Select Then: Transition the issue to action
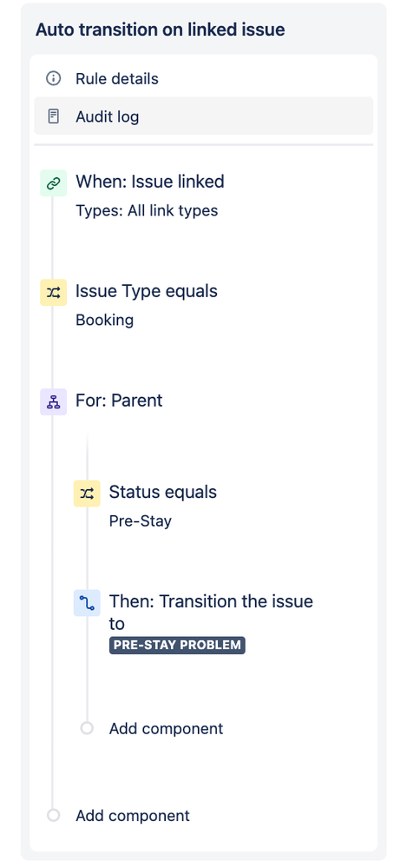Viewport: 394px width, 868px height. click(211, 613)
